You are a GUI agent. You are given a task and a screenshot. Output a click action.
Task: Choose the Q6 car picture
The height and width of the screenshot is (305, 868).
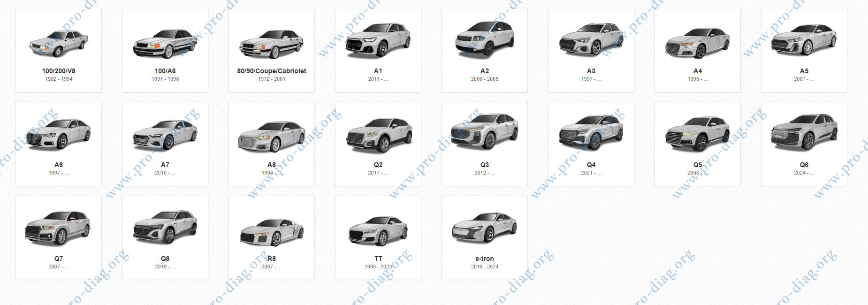tap(804, 132)
